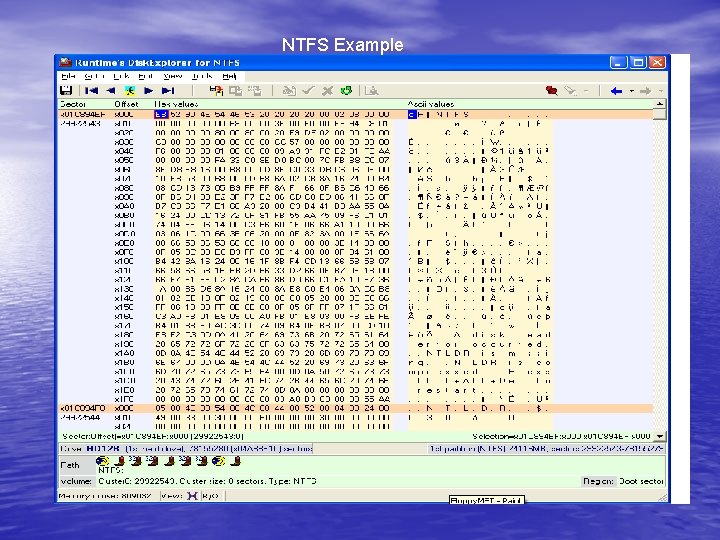Jump to first sector with the toolbar arrow
Viewport: 720px width, 540px height.
(x=91, y=91)
